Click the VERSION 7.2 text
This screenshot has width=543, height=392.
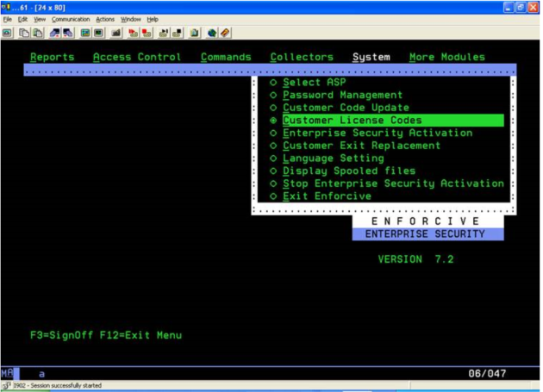tap(415, 259)
